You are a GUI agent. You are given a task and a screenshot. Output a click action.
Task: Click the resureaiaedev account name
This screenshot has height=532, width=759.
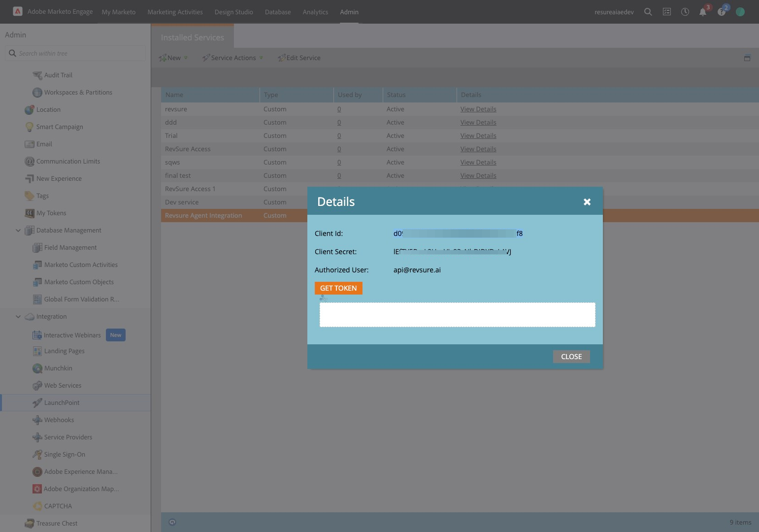[614, 12]
